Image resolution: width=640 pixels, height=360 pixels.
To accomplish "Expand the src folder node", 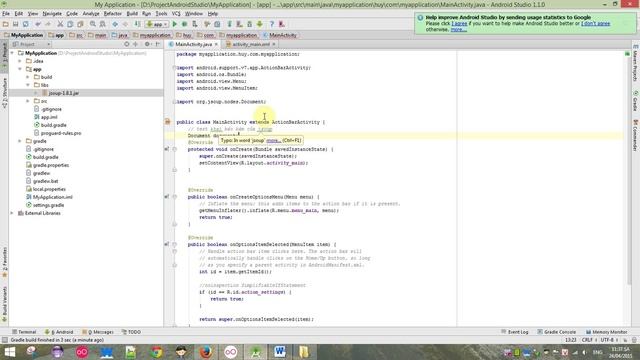I will (28, 101).
